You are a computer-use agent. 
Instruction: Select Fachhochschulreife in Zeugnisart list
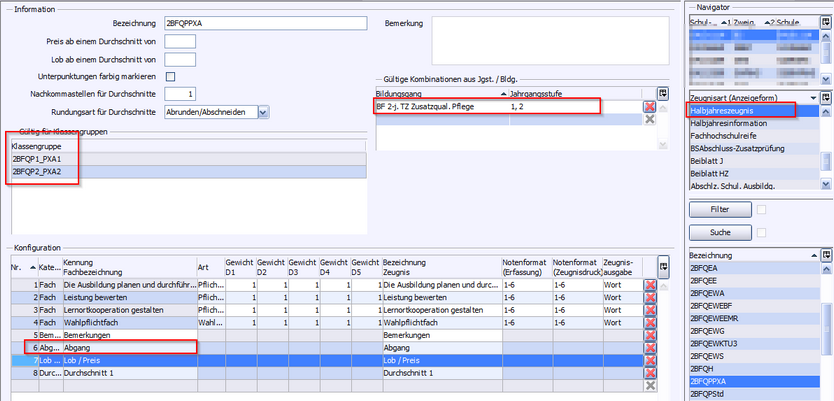742,135
